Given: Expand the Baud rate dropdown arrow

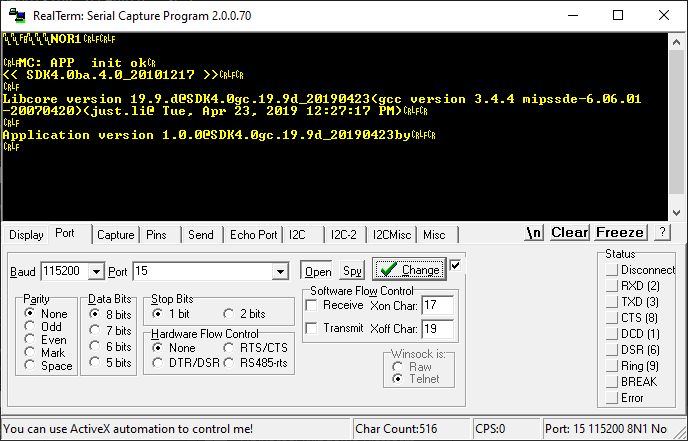Looking at the screenshot, I should [96, 272].
